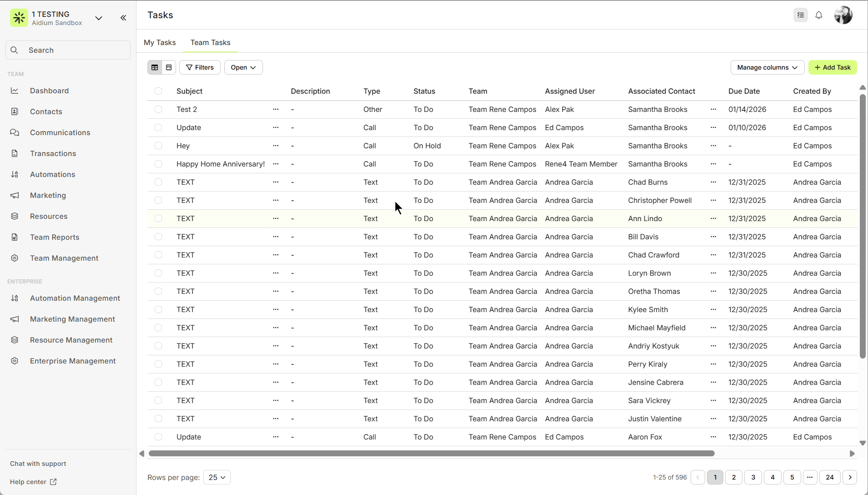Open Communications in the sidebar menu

[x=60, y=132]
